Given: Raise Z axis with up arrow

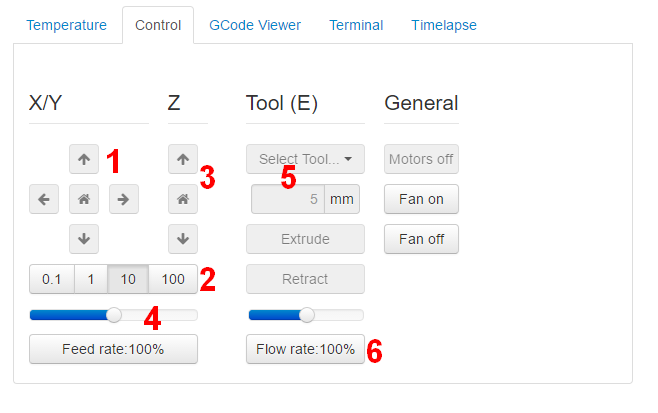Looking at the screenshot, I should (x=182, y=159).
